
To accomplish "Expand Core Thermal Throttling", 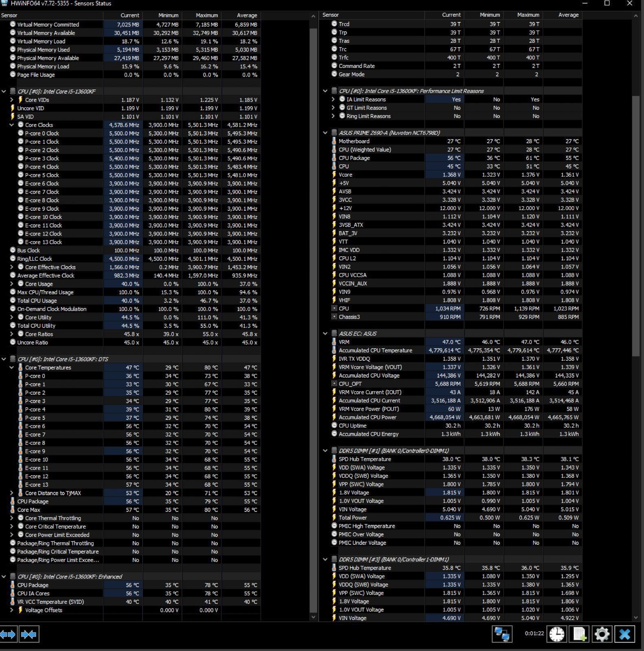I will 12,518.
